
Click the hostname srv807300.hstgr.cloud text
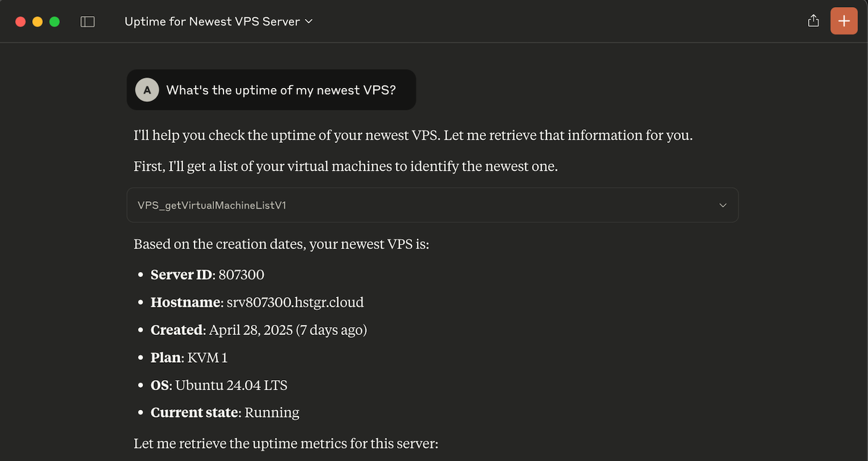point(295,302)
